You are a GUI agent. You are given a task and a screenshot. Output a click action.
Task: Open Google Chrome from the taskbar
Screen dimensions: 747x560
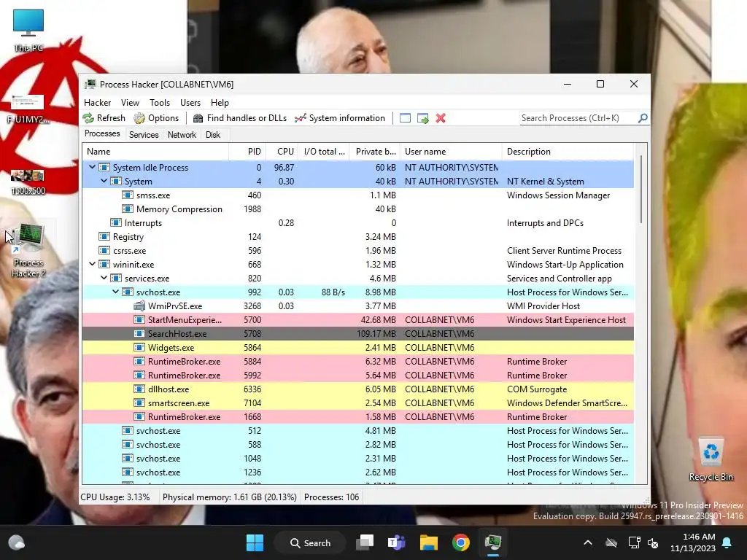click(461, 542)
